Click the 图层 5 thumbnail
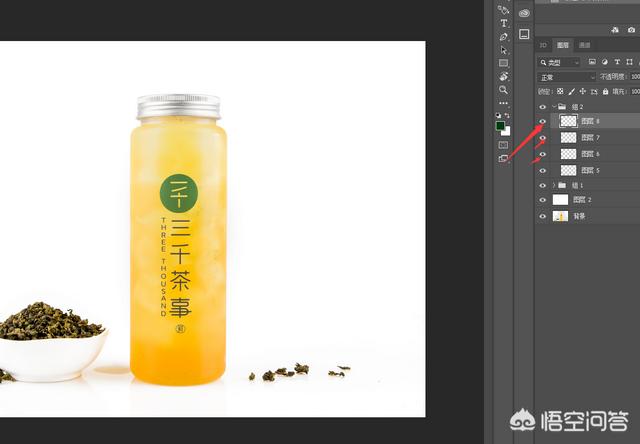The height and width of the screenshot is (444, 640). pyautogui.click(x=569, y=170)
